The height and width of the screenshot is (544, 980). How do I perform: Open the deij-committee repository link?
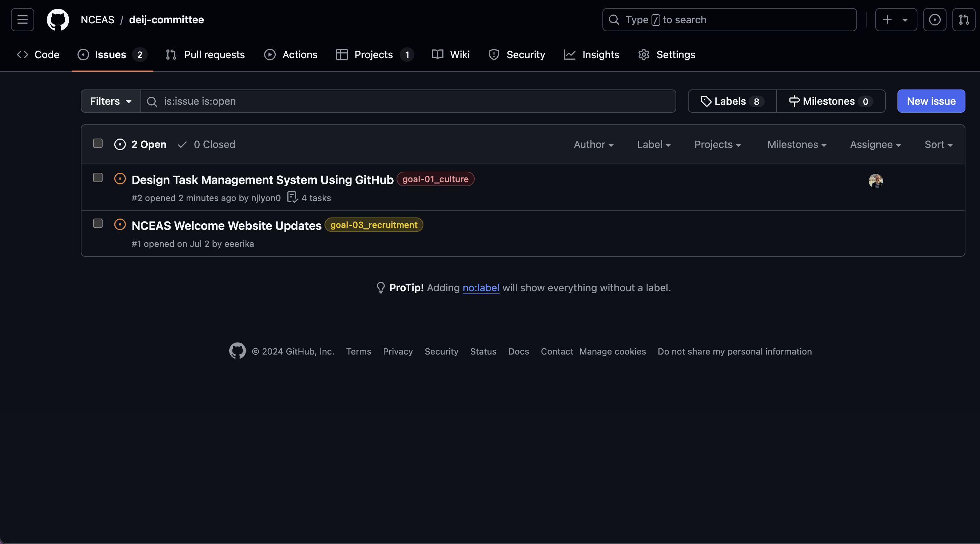coord(166,19)
